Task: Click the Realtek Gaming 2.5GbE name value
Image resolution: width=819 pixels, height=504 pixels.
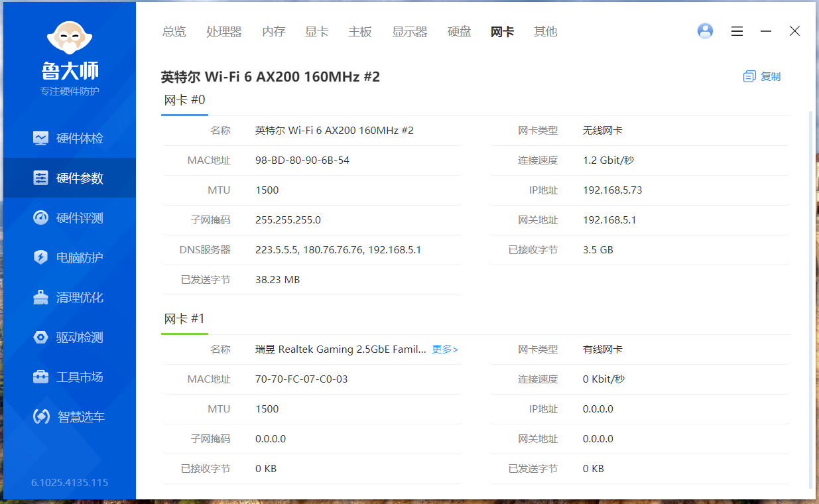Action: [x=341, y=349]
